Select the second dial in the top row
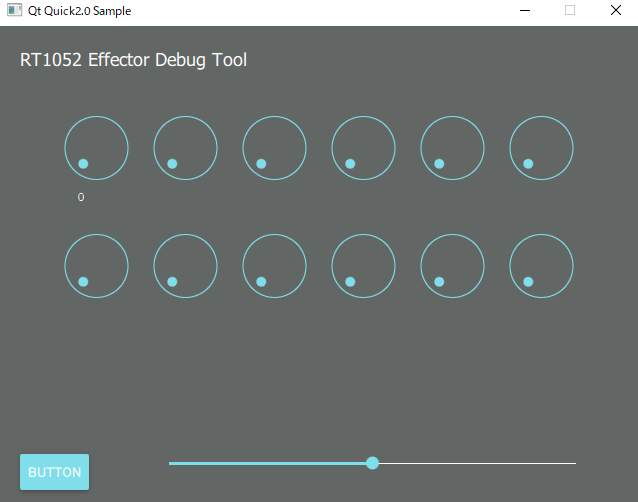This screenshot has width=638, height=502. click(186, 148)
